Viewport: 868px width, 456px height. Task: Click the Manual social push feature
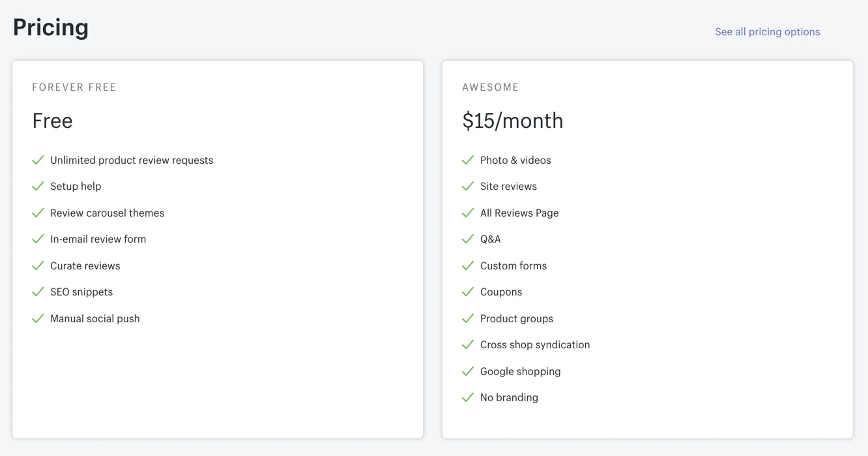click(94, 319)
